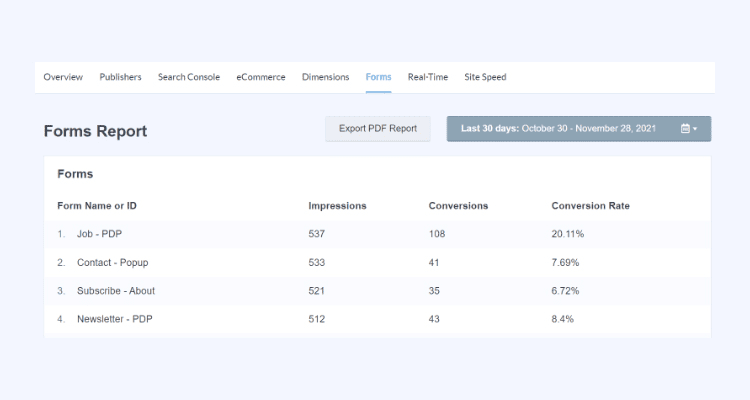Screen dimensions: 750x400
Task: Open the Last 30 days date range dropdown
Action: pos(579,129)
